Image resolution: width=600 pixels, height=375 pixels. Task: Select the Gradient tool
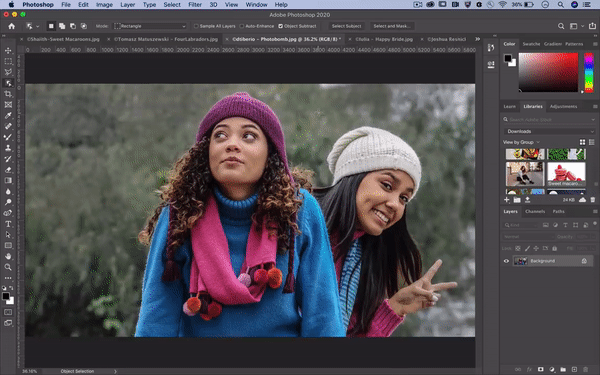[x=8, y=180]
